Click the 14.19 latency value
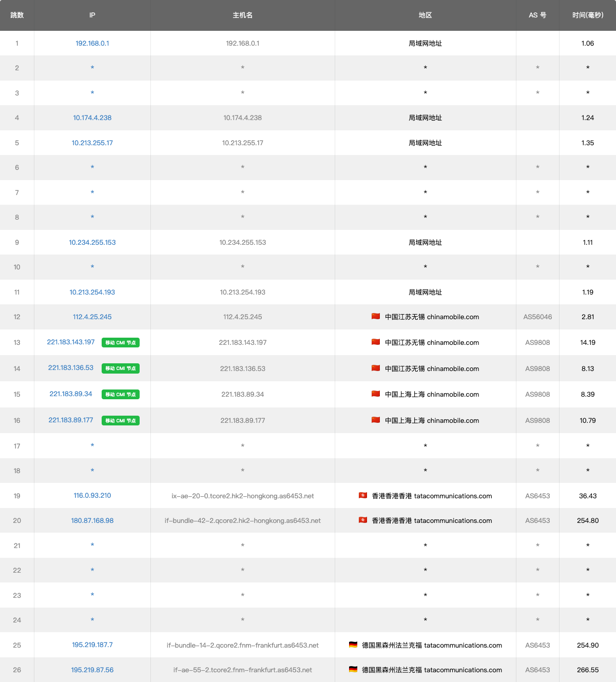The height and width of the screenshot is (682, 616). (x=588, y=342)
